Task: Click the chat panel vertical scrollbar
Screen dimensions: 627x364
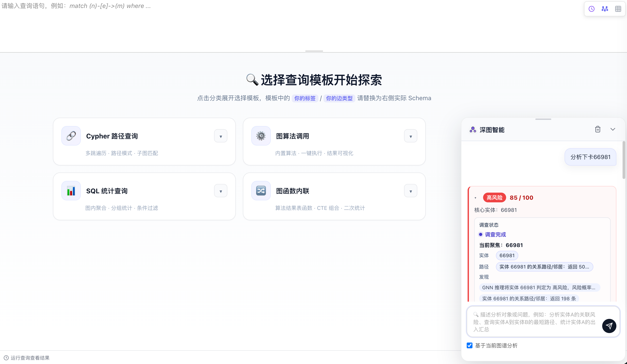Action: click(624, 160)
